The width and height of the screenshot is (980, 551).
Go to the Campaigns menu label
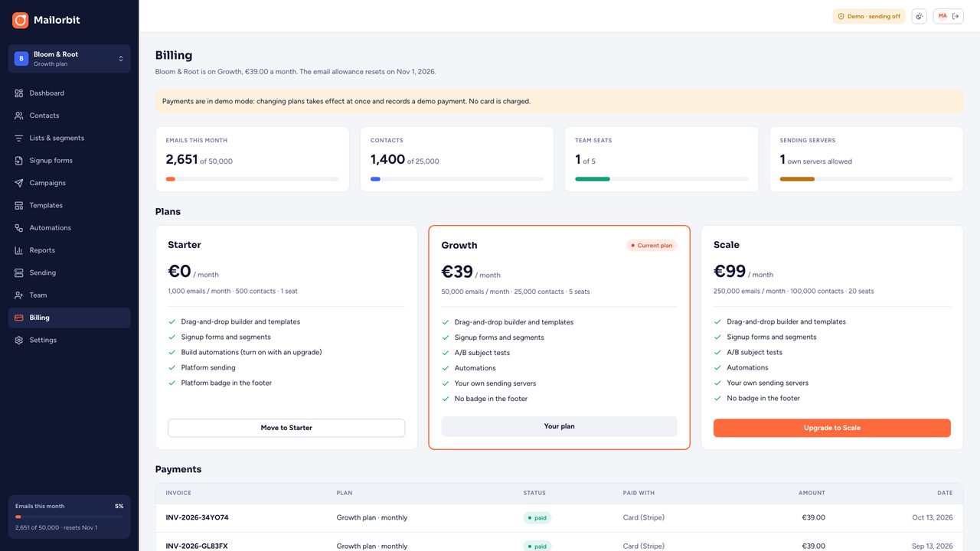47,183
